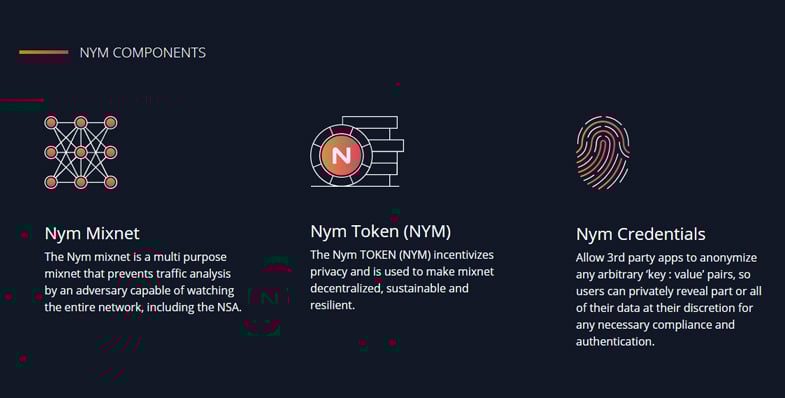Viewport: 785px width, 398px height.
Task: Click the token description about incentivizing privacy
Action: point(402,280)
